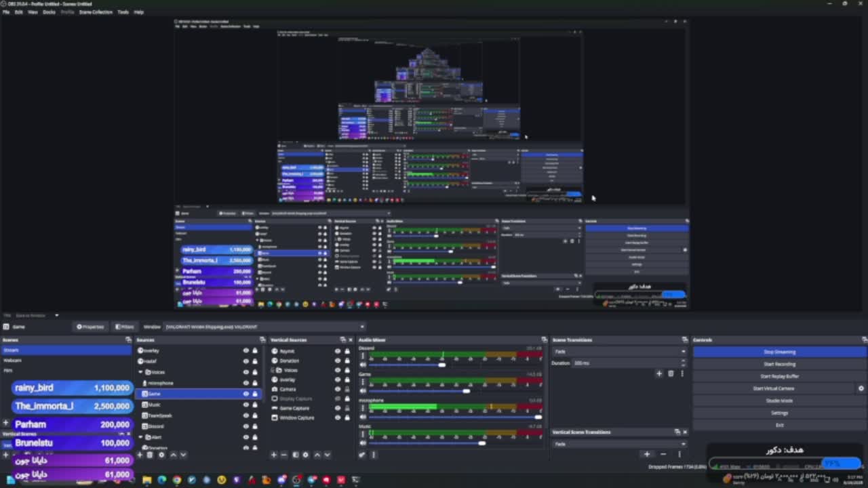Open Vertical Scene Transitions Fade dropdown
Image resolution: width=868 pixels, height=488 pixels.
[x=620, y=444]
